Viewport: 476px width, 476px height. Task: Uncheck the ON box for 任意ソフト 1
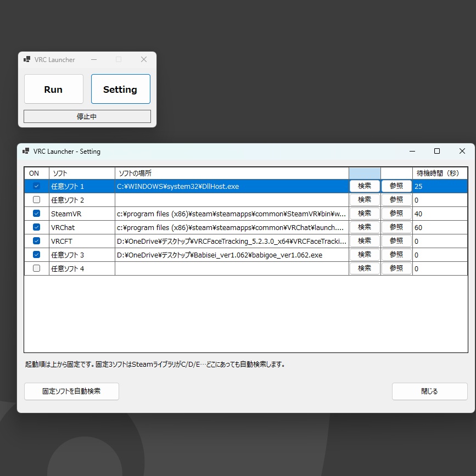point(36,186)
